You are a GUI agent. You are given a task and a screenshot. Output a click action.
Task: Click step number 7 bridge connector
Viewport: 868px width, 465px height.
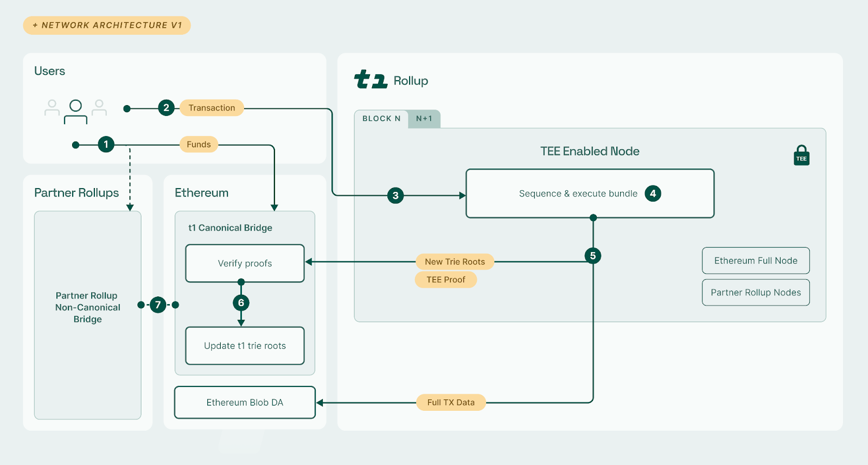158,305
